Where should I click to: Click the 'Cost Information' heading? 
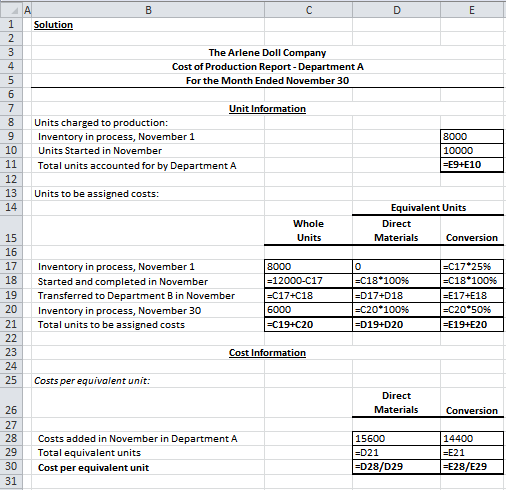click(x=267, y=353)
